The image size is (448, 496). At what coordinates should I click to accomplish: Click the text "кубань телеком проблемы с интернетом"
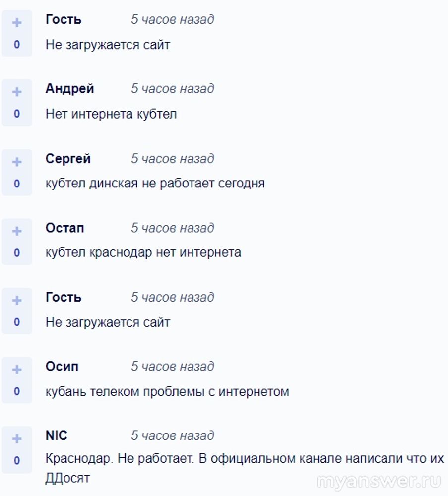point(167,392)
